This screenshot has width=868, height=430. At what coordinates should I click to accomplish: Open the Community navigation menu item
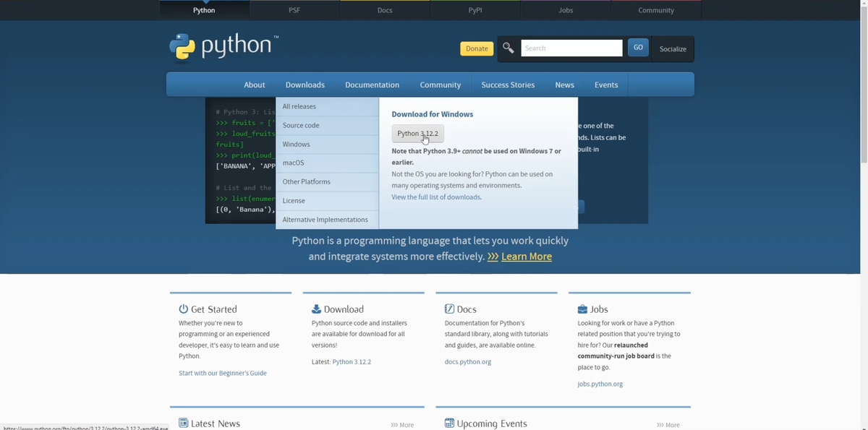(440, 85)
